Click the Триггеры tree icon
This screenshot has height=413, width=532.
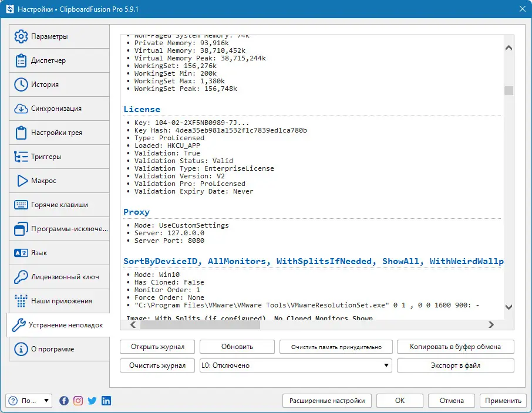pyautogui.click(x=21, y=157)
